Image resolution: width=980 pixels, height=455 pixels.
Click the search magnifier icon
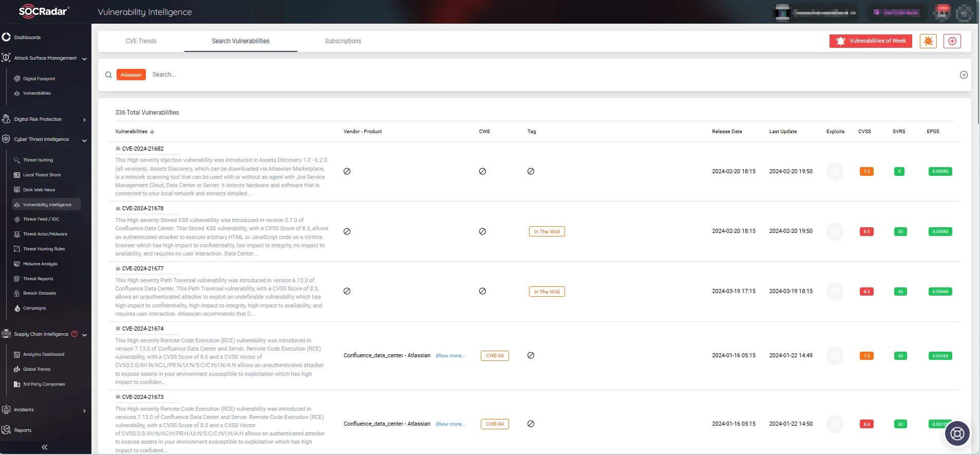[108, 75]
